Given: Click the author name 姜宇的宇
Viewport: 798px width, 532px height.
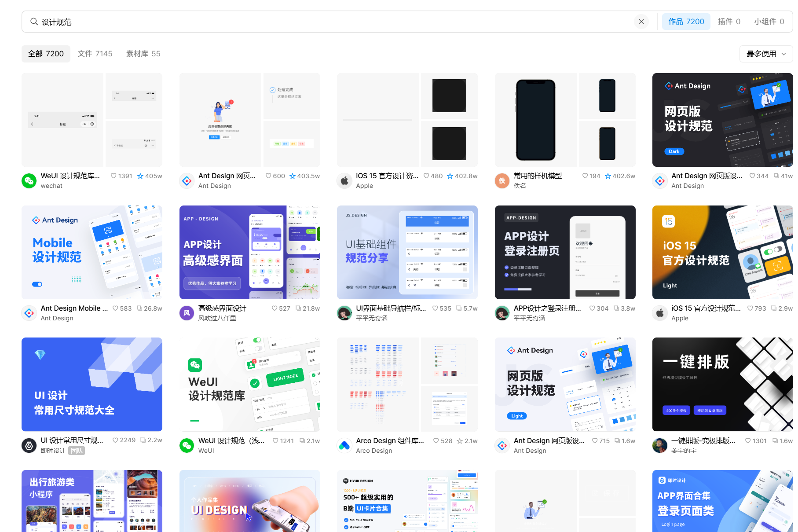Looking at the screenshot, I should coord(684,451).
